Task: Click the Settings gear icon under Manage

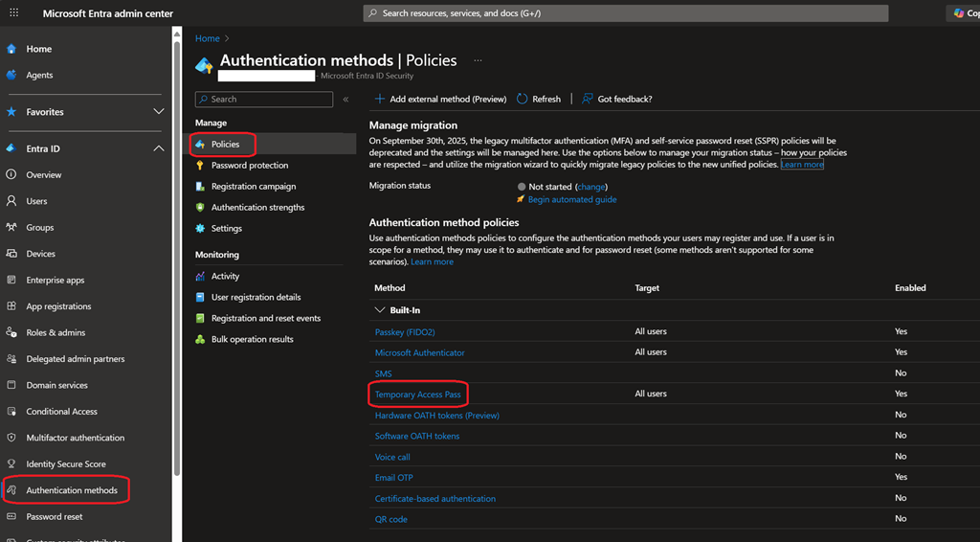Action: coord(200,229)
